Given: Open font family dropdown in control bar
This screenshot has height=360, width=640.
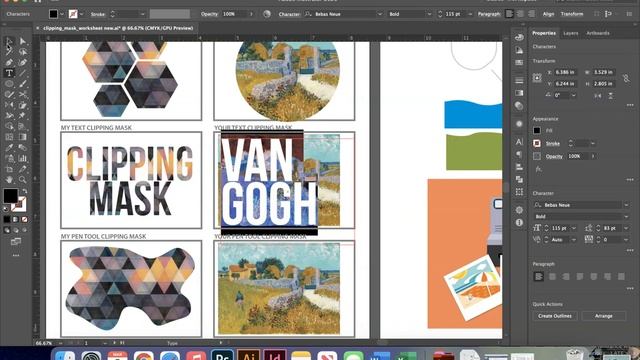Looking at the screenshot, I should [380, 14].
